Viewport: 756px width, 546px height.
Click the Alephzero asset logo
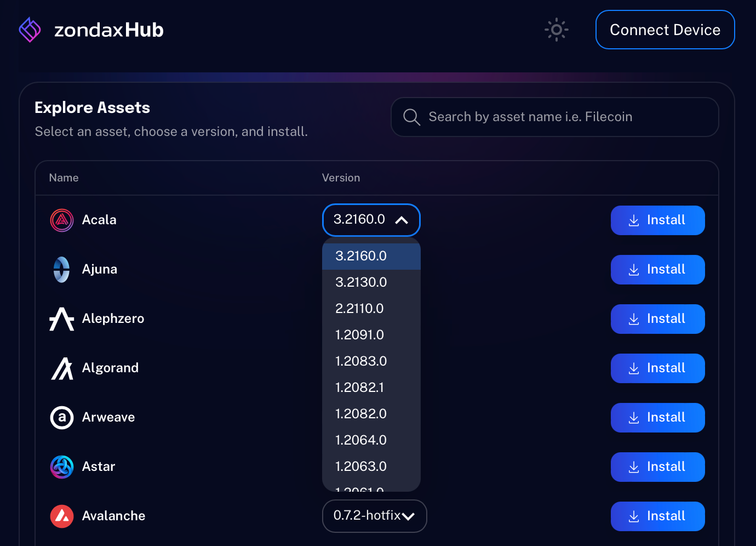tap(62, 319)
